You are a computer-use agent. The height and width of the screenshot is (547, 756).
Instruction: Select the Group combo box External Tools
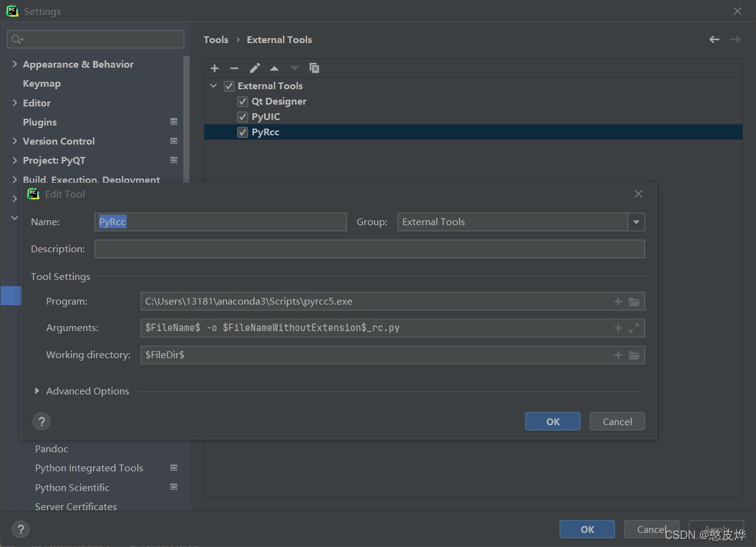coord(521,222)
